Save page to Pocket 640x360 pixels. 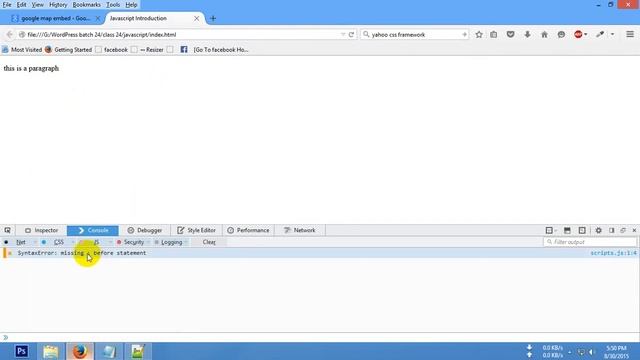click(x=510, y=35)
